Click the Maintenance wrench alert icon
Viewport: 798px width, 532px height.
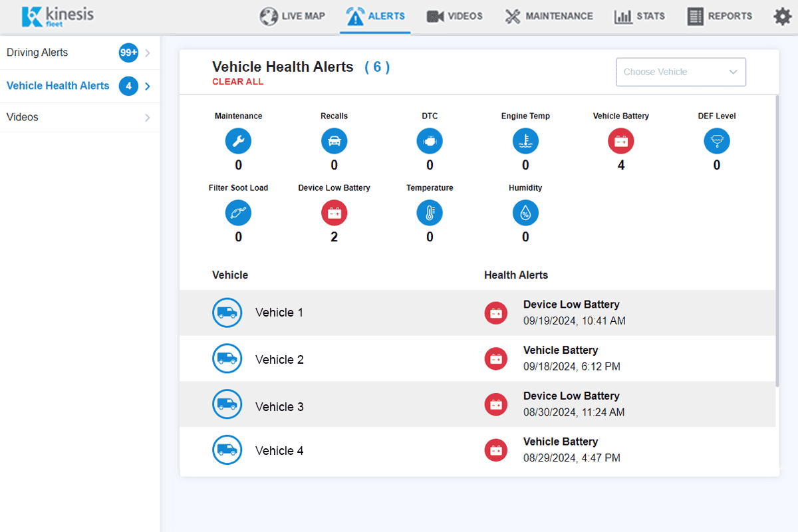[x=238, y=141]
